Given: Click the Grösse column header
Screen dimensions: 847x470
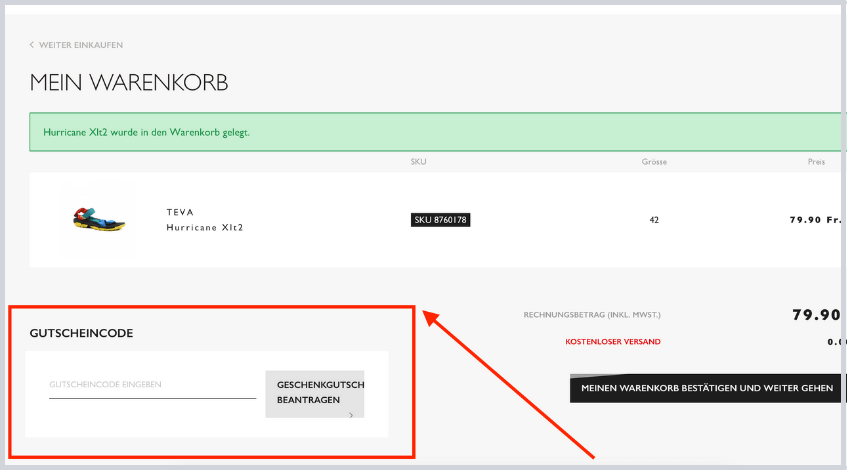Looking at the screenshot, I should pos(654,161).
